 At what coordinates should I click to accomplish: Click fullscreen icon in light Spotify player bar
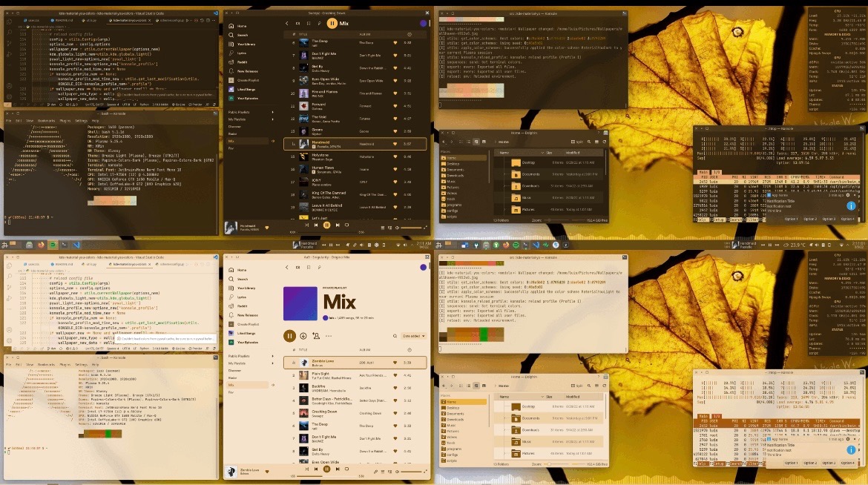click(x=425, y=471)
